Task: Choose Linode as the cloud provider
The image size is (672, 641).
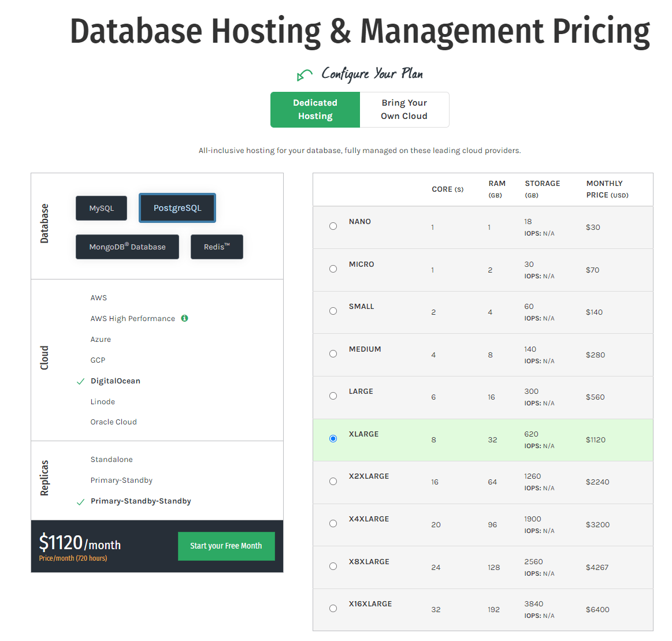Action: [x=102, y=401]
